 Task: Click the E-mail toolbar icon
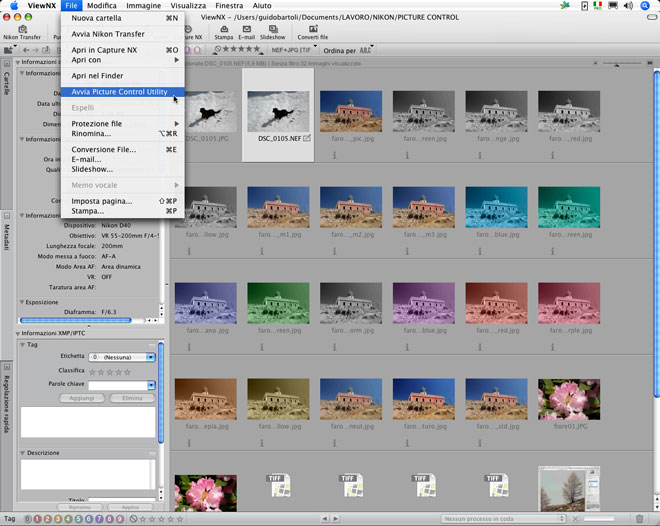pyautogui.click(x=247, y=29)
